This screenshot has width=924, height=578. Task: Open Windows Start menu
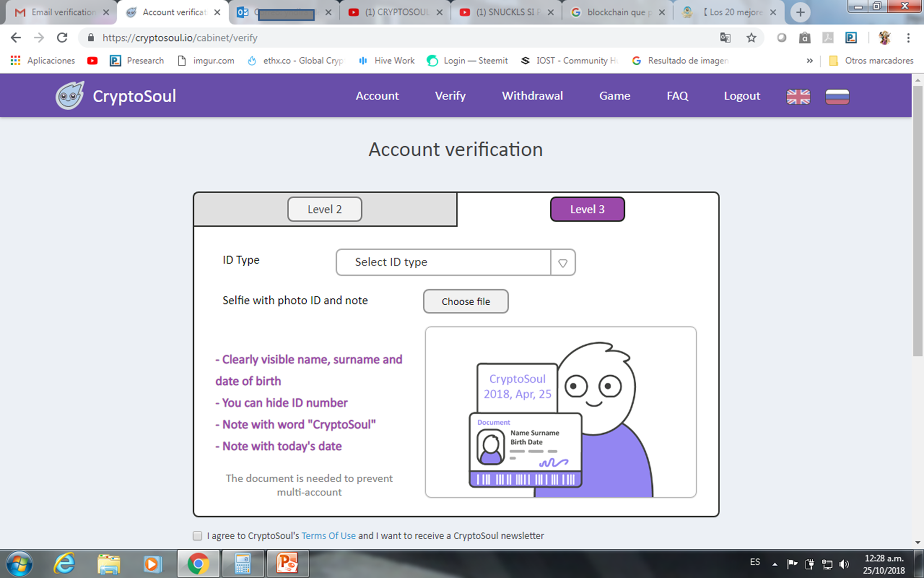[x=19, y=564]
